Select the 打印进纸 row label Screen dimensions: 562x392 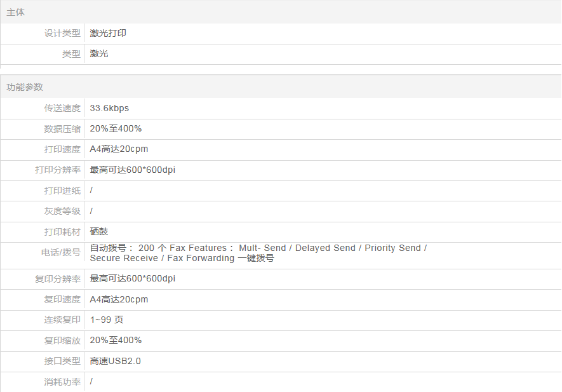pos(62,191)
